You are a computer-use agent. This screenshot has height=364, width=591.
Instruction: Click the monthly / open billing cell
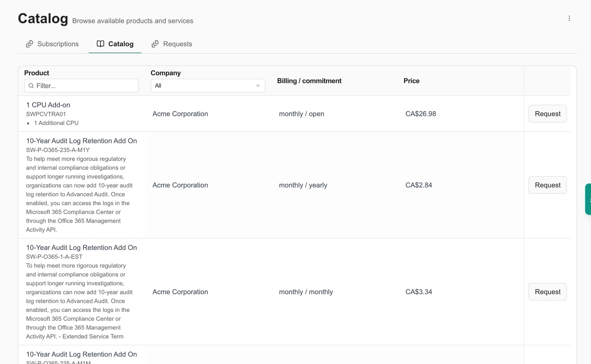[301, 114]
